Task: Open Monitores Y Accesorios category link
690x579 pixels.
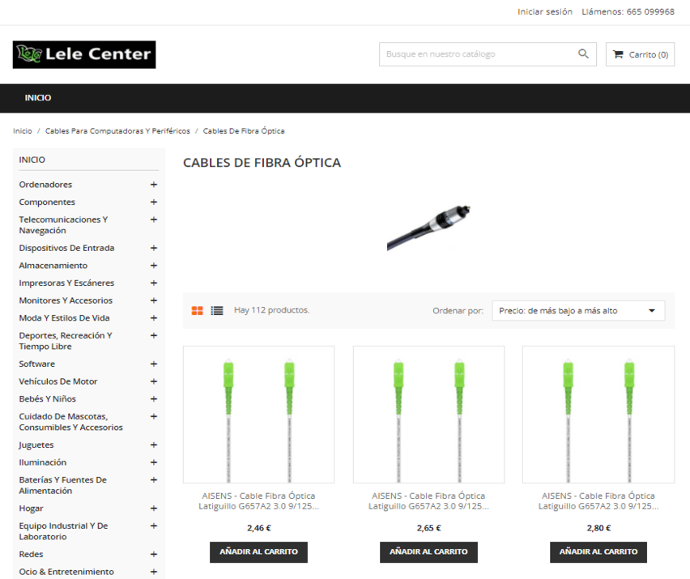Action: point(66,300)
